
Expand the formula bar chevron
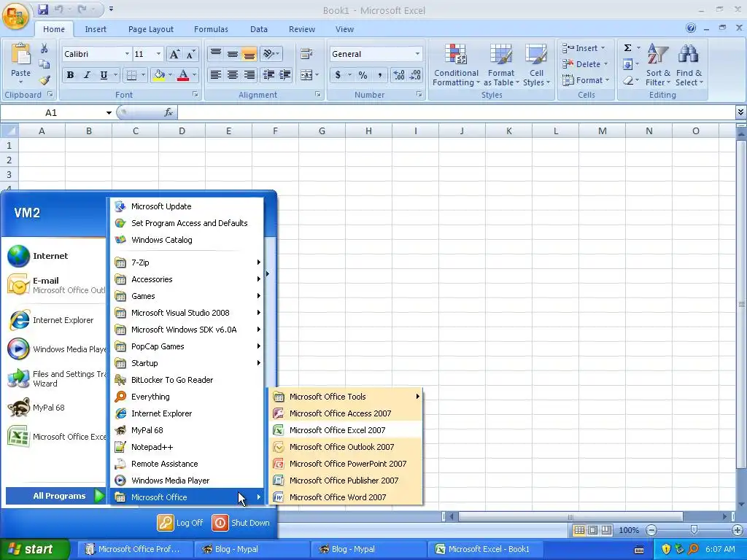740,112
